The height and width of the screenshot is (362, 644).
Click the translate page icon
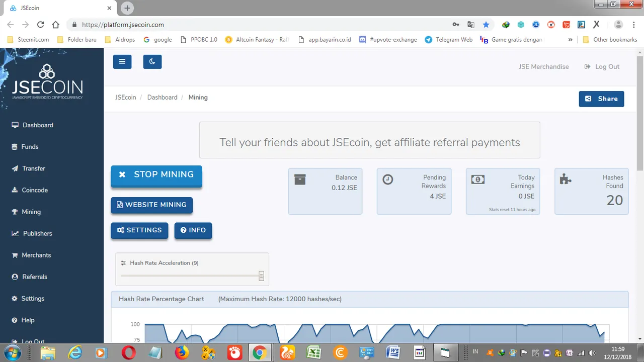click(471, 24)
